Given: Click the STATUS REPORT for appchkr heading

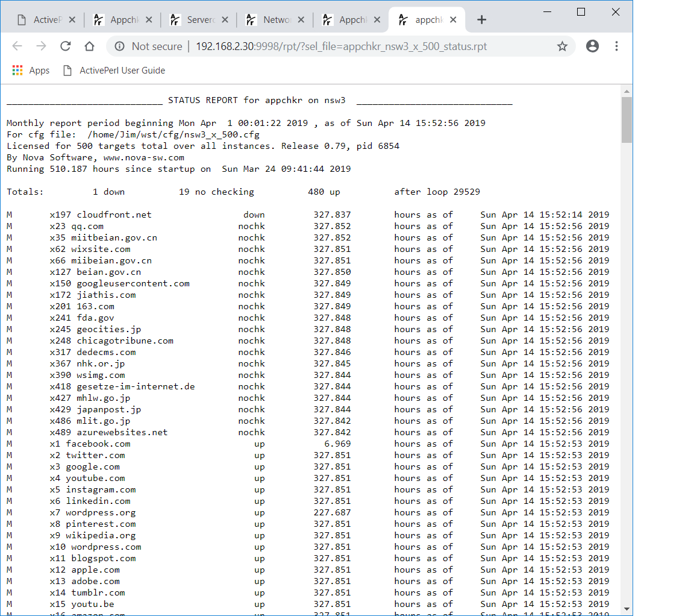Looking at the screenshot, I should (x=257, y=100).
